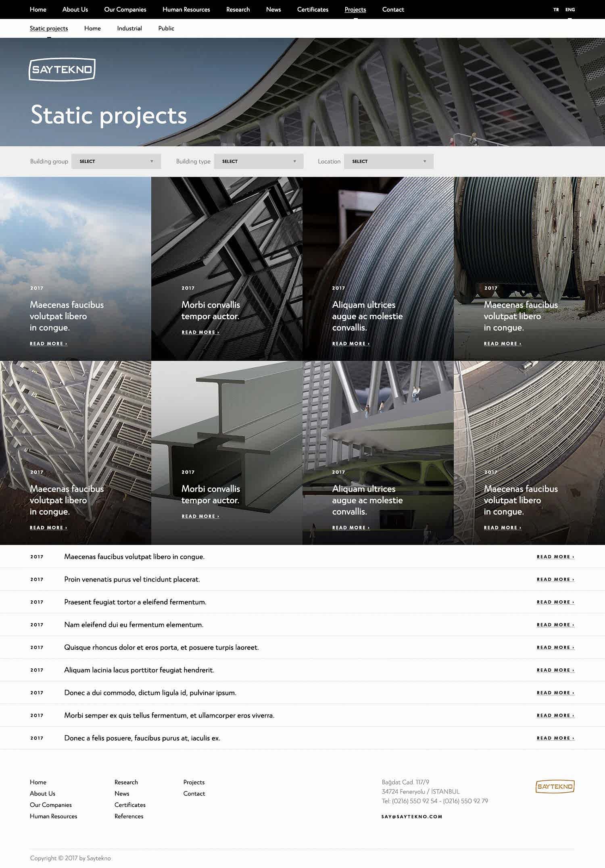This screenshot has height=868, width=605.
Task: Click Read More for 'Donec a dui commodo' list row
Action: pyautogui.click(x=555, y=693)
